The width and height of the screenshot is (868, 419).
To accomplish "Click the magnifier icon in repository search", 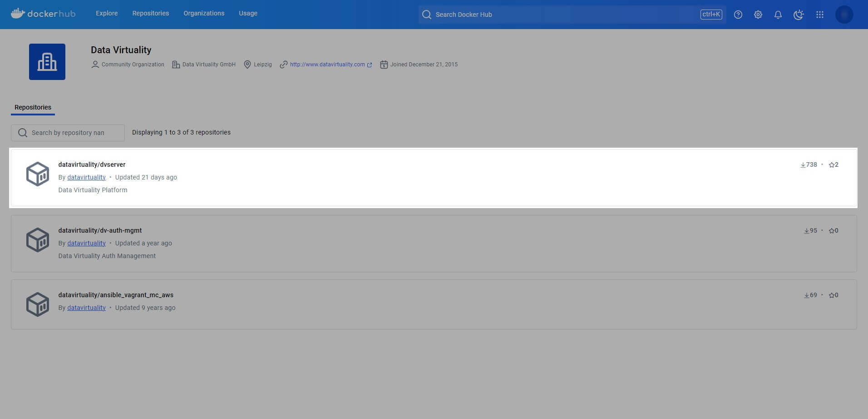I will coord(23,133).
